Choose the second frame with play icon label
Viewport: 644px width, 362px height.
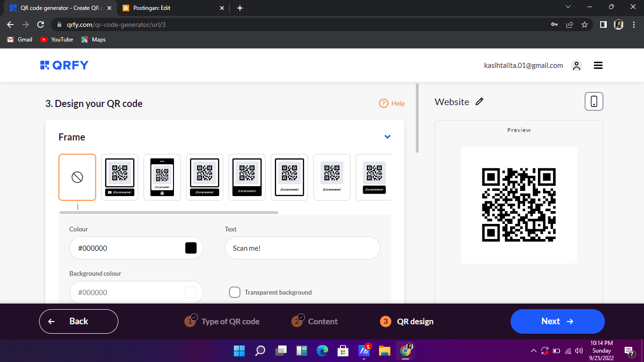(x=120, y=177)
